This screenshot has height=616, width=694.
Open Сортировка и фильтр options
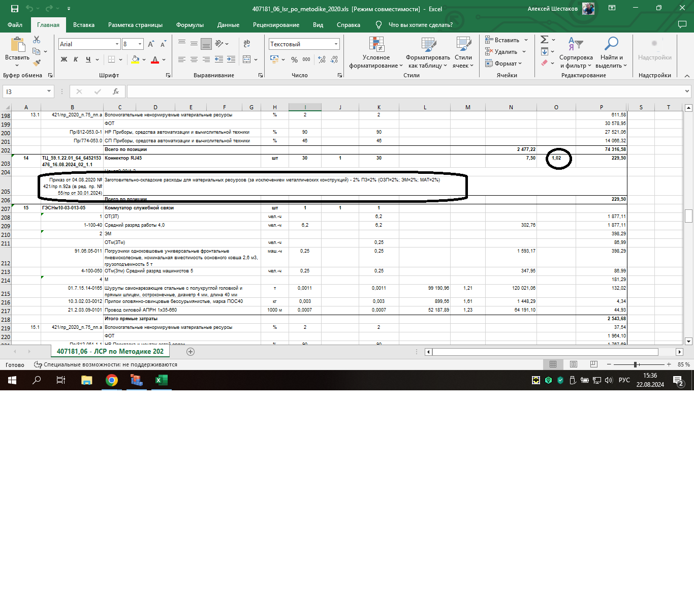tap(576, 53)
